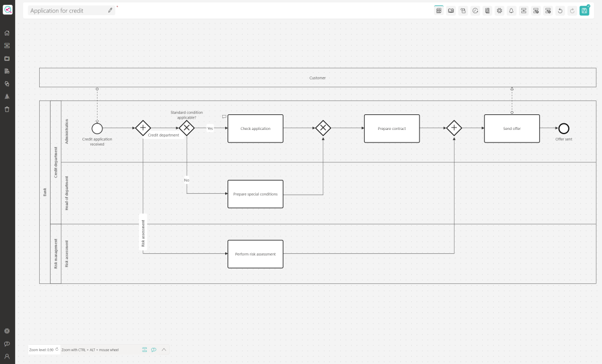Open version history clock icon

[x=476, y=11]
